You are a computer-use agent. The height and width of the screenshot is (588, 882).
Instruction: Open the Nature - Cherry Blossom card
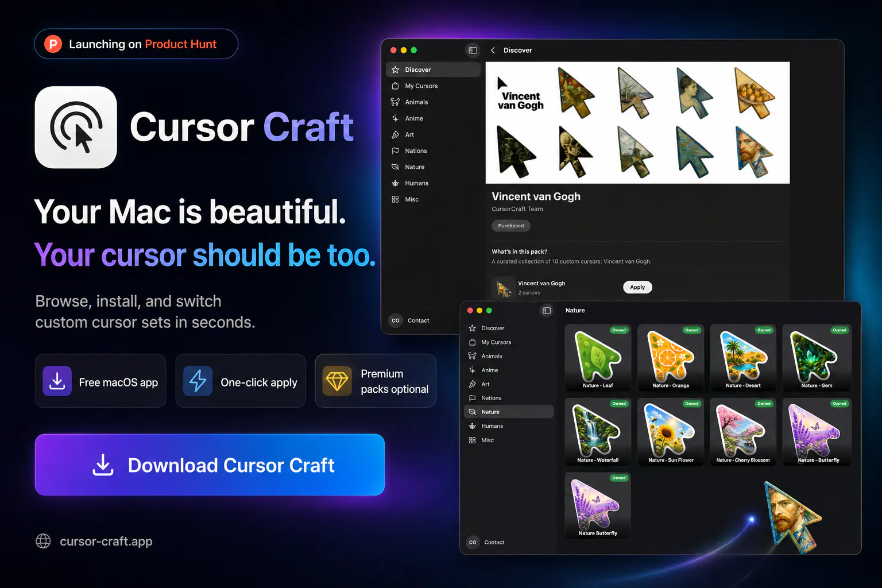pyautogui.click(x=743, y=431)
